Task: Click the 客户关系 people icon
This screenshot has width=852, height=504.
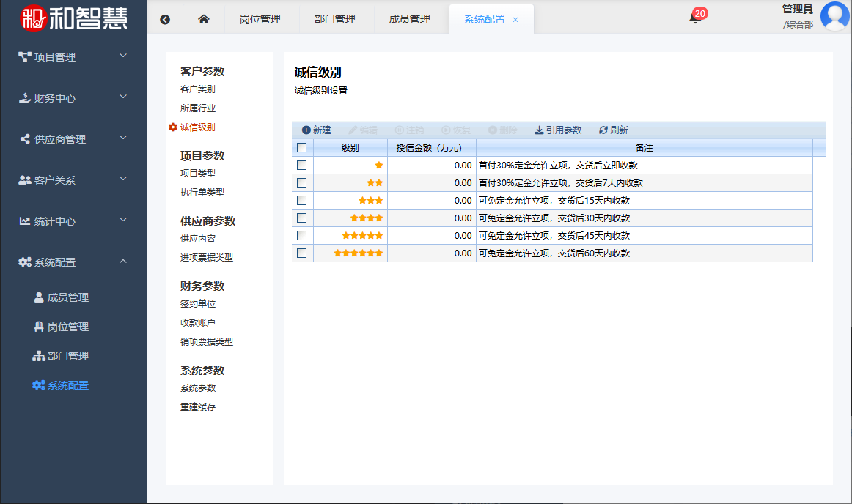Action: (24, 179)
